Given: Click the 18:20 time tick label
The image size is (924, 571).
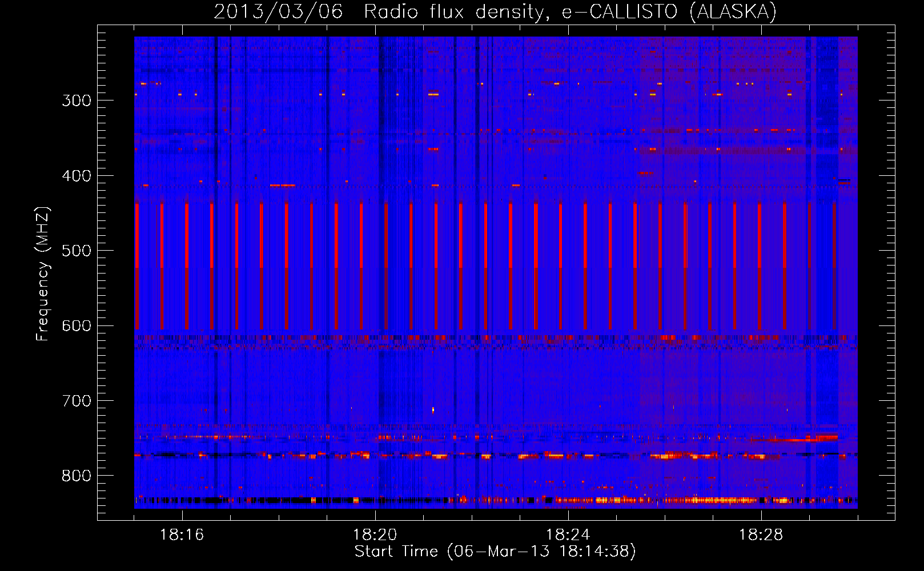Looking at the screenshot, I should [375, 535].
